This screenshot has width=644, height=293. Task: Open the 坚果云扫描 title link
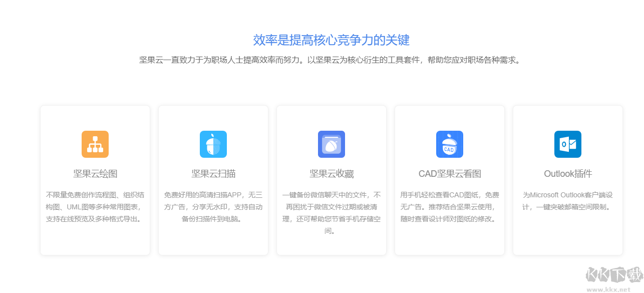coord(213,173)
